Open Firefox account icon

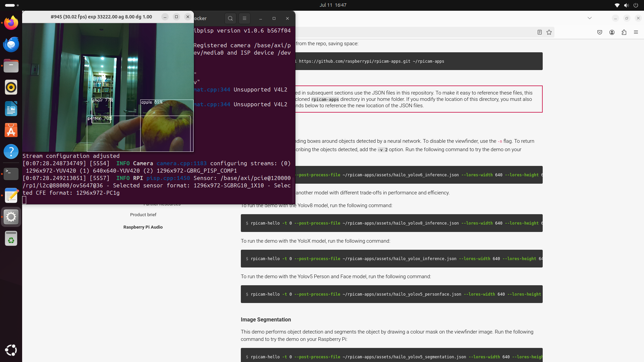tap(612, 32)
